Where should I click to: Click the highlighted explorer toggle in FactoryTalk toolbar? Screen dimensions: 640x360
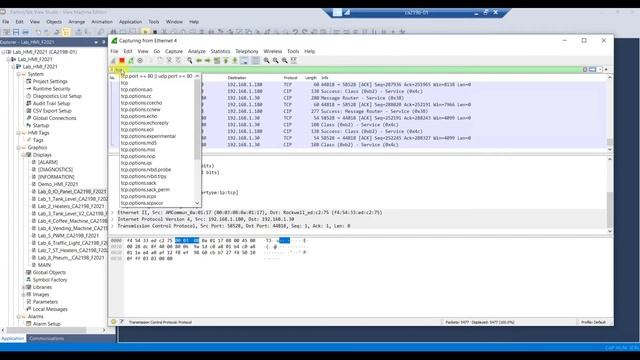coord(67,31)
